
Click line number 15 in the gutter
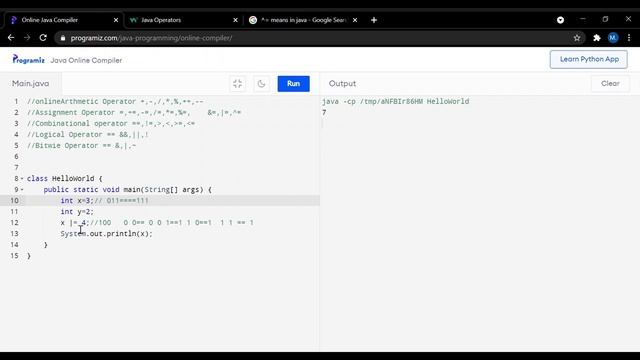click(x=14, y=256)
